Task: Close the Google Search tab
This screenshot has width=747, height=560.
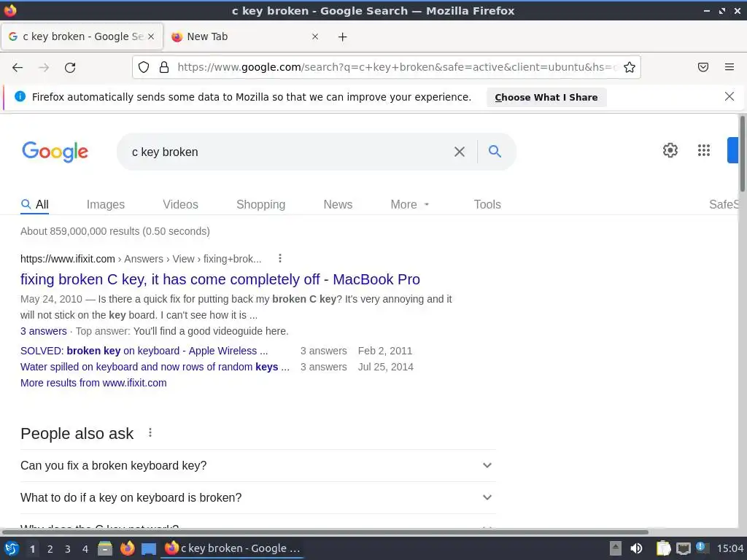Action: click(151, 36)
